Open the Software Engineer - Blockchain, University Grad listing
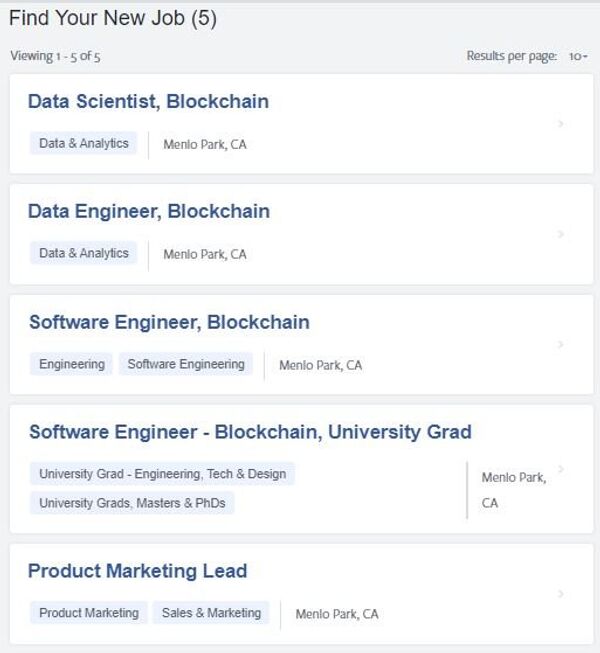The width and height of the screenshot is (600, 653). pos(250,432)
